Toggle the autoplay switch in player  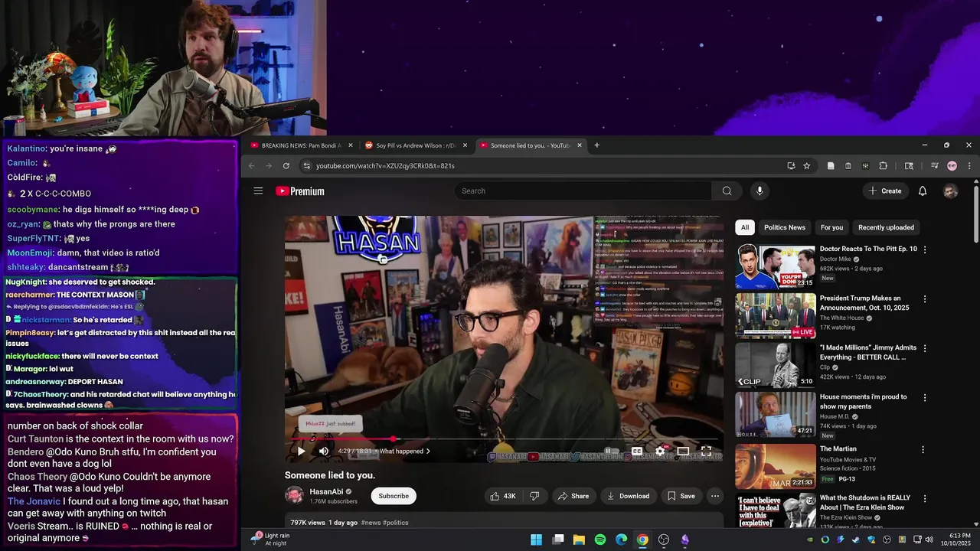[610, 452]
